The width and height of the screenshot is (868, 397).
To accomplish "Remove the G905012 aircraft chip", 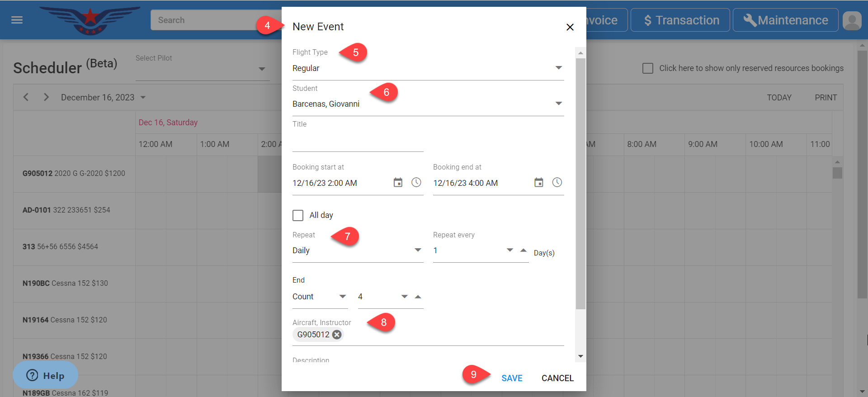I will coord(337,335).
